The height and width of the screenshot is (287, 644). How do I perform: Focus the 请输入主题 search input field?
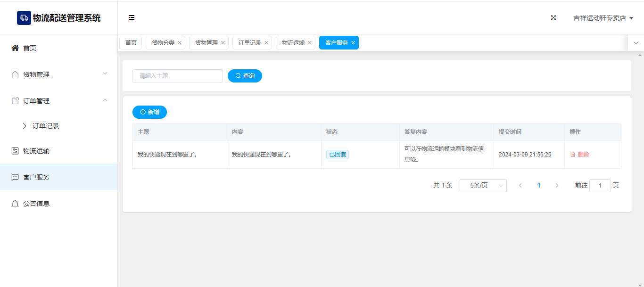(177, 76)
